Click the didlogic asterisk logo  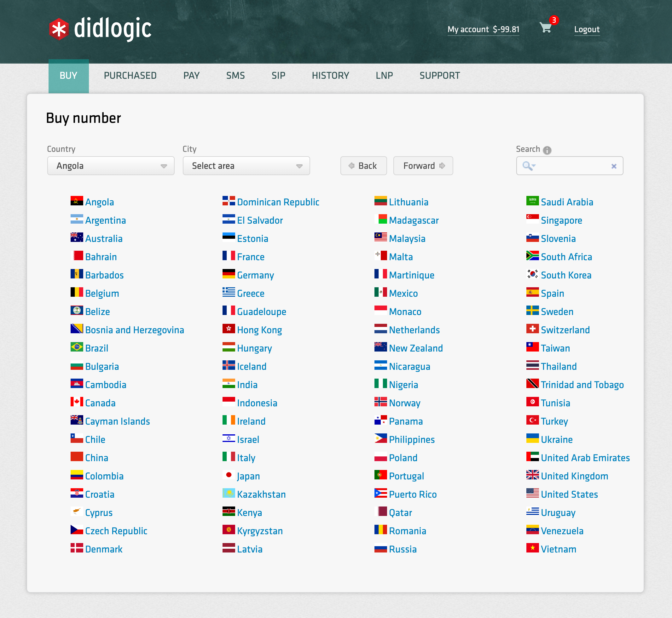pos(59,29)
